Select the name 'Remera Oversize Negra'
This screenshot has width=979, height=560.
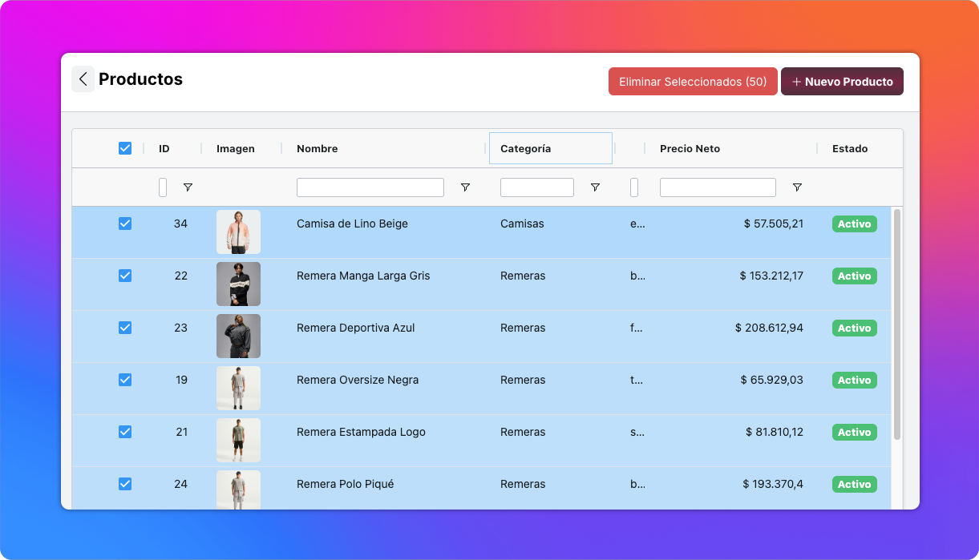click(x=358, y=380)
